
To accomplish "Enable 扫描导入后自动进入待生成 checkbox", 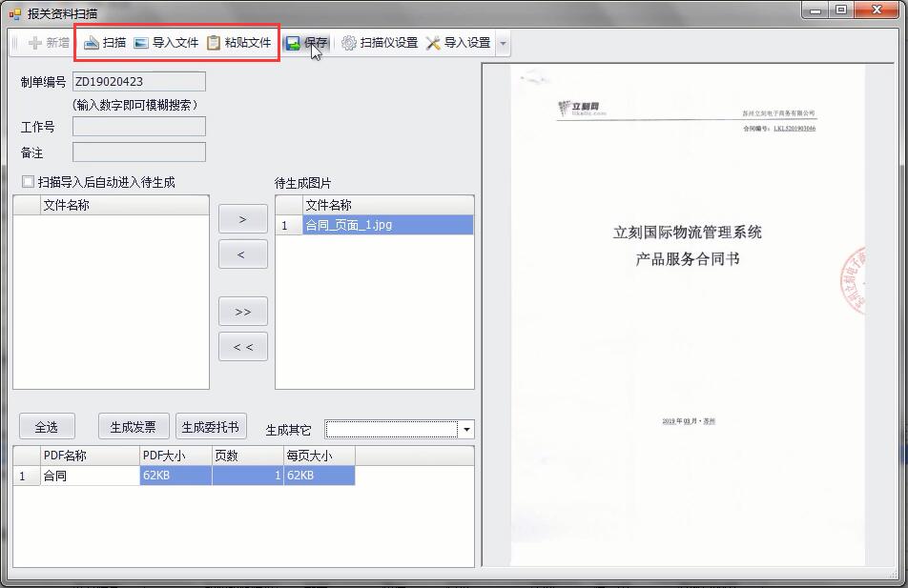I will click(x=29, y=181).
